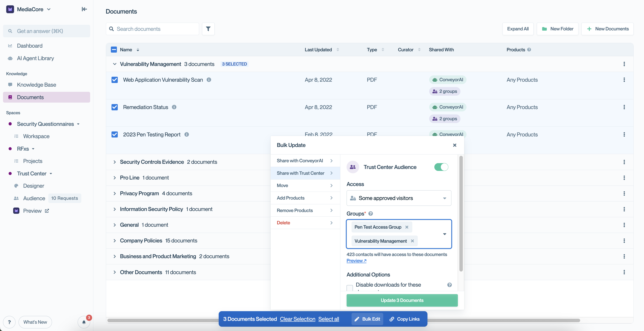Click the filter funnel icon
Viewport: 644px width, 331px height.
click(x=208, y=29)
